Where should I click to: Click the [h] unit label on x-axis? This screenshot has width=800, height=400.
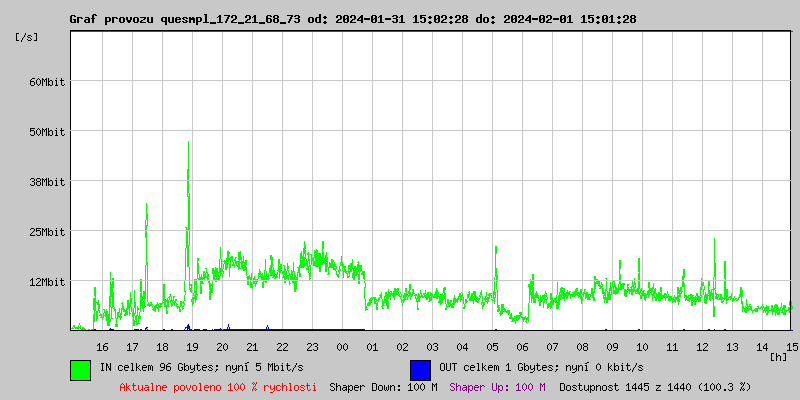[779, 356]
